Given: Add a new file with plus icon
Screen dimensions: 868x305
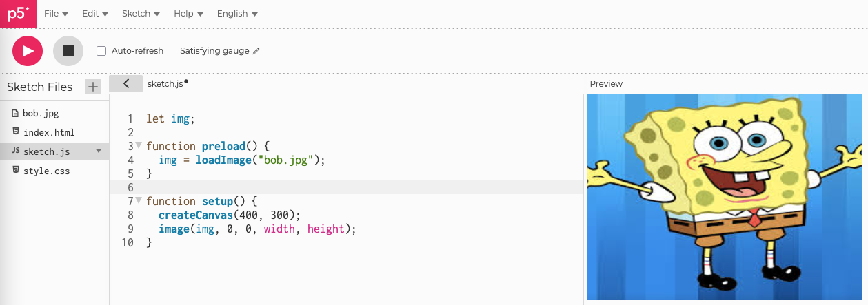Looking at the screenshot, I should 92,87.
